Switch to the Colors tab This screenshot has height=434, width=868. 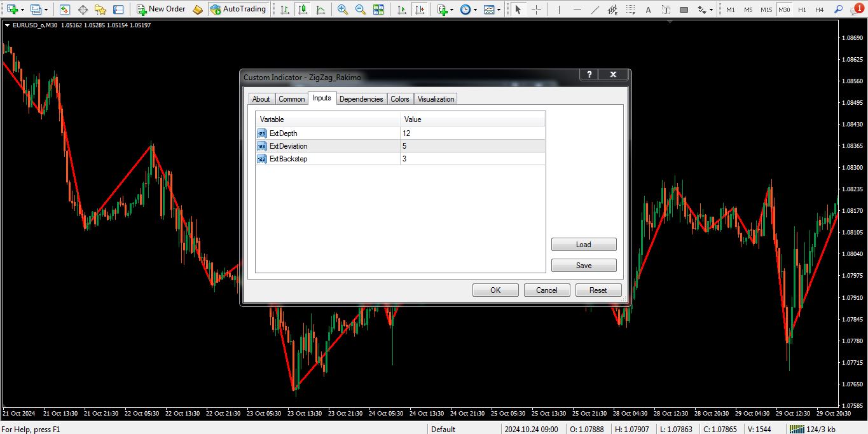point(400,99)
